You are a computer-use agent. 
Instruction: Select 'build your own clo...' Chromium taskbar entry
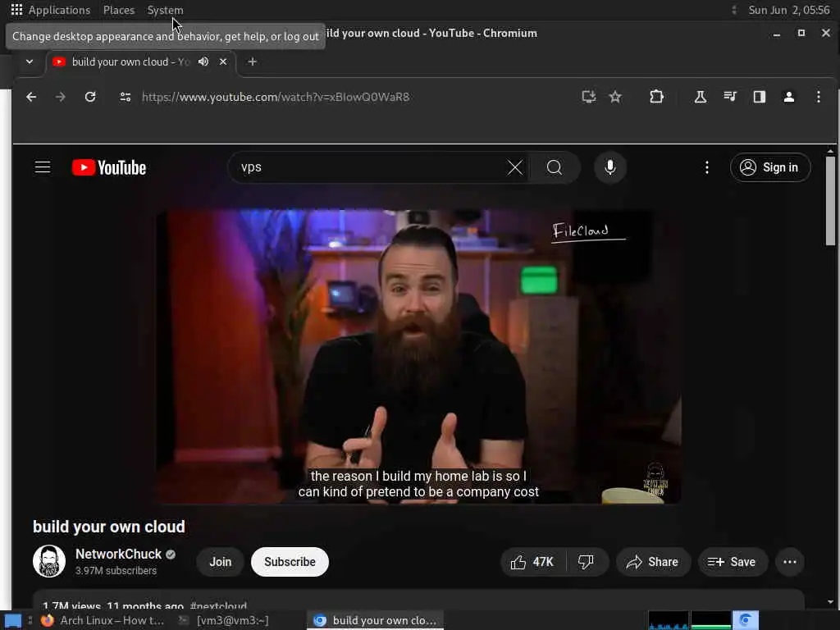pos(375,620)
